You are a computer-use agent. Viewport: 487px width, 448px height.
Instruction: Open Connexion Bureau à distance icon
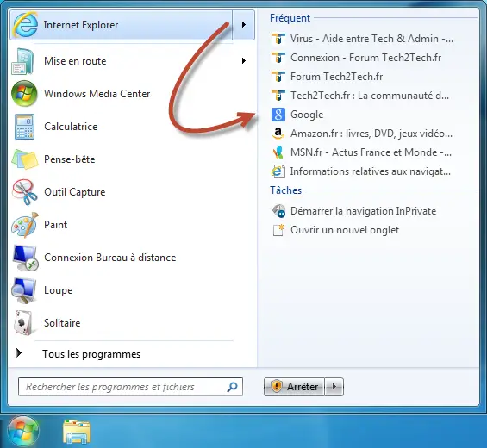pyautogui.click(x=25, y=258)
